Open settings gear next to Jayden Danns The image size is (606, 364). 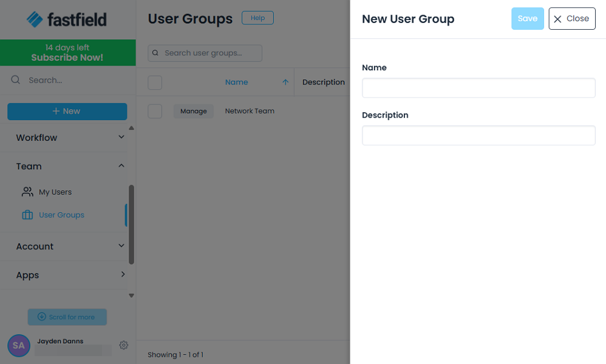click(x=124, y=345)
